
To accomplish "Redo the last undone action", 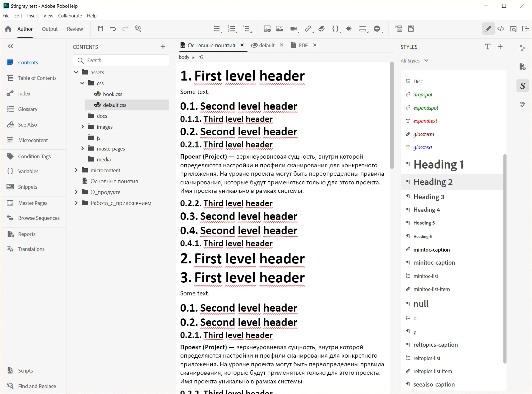I will (x=125, y=29).
